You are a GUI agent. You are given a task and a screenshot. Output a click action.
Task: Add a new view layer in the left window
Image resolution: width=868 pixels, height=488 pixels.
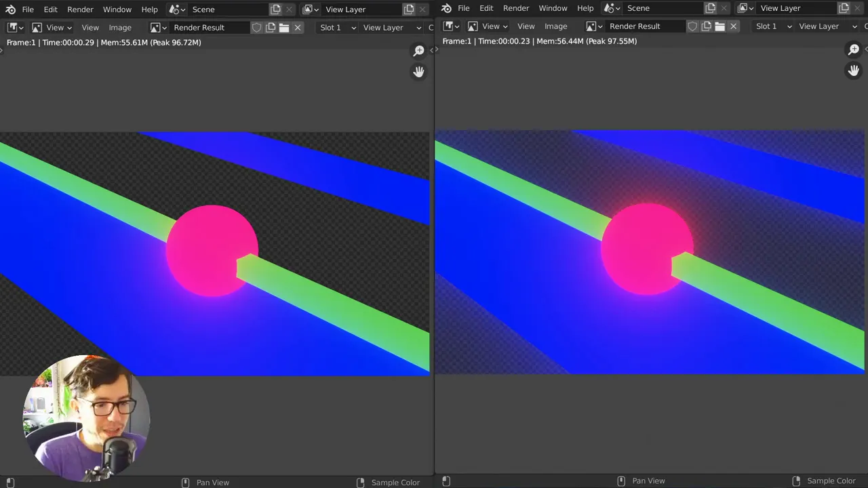[409, 9]
